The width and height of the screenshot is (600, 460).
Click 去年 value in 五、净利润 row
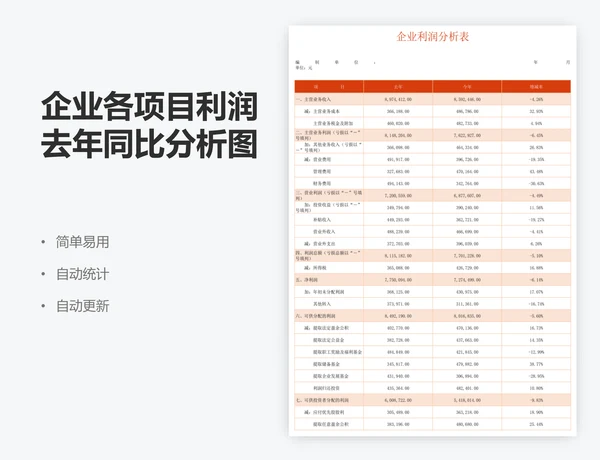pyautogui.click(x=398, y=280)
